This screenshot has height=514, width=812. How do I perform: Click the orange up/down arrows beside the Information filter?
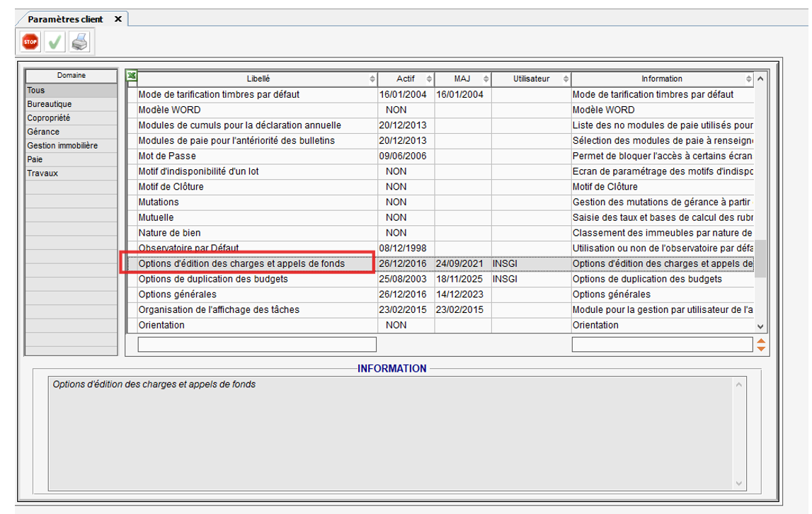point(761,345)
